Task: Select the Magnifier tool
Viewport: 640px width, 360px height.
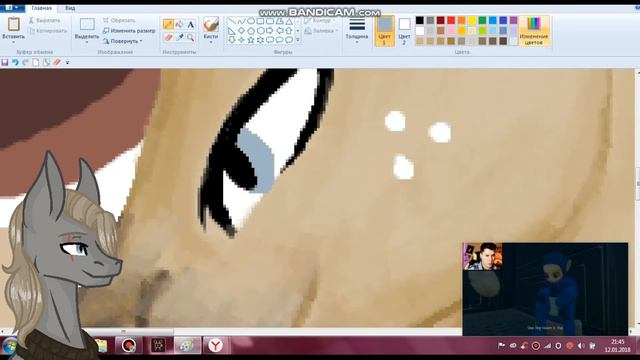Action: 191,38
